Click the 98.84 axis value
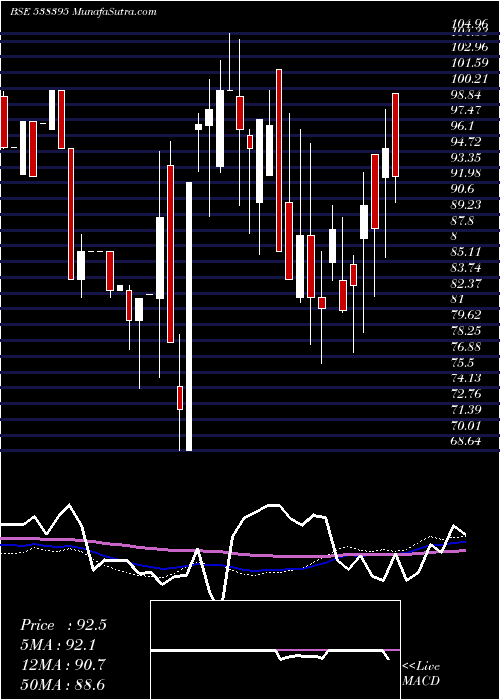This screenshot has height=700, width=500. click(466, 95)
